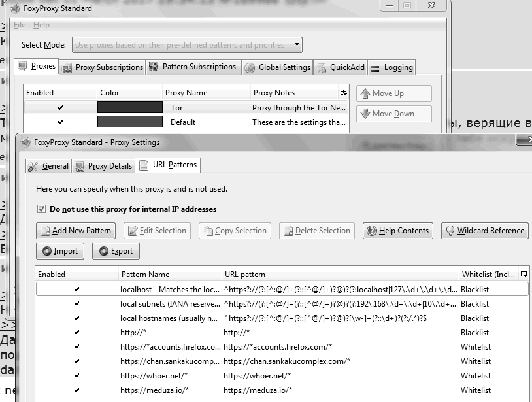Image resolution: width=532 pixels, height=402 pixels.
Task: Open Help Contents
Action: pos(398,231)
